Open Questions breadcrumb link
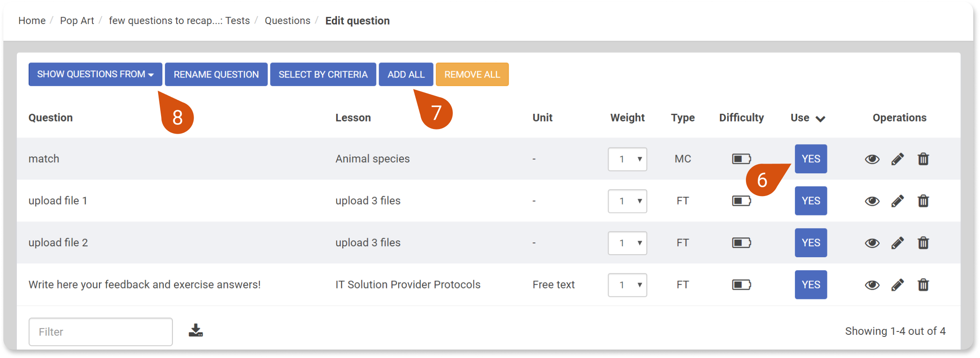Viewport: 980px width, 358px height. click(x=288, y=21)
